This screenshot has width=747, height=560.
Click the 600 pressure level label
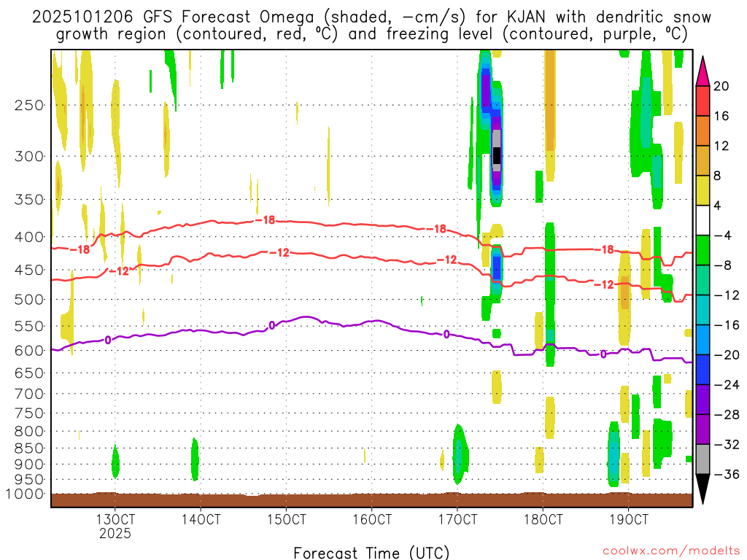(x=29, y=351)
